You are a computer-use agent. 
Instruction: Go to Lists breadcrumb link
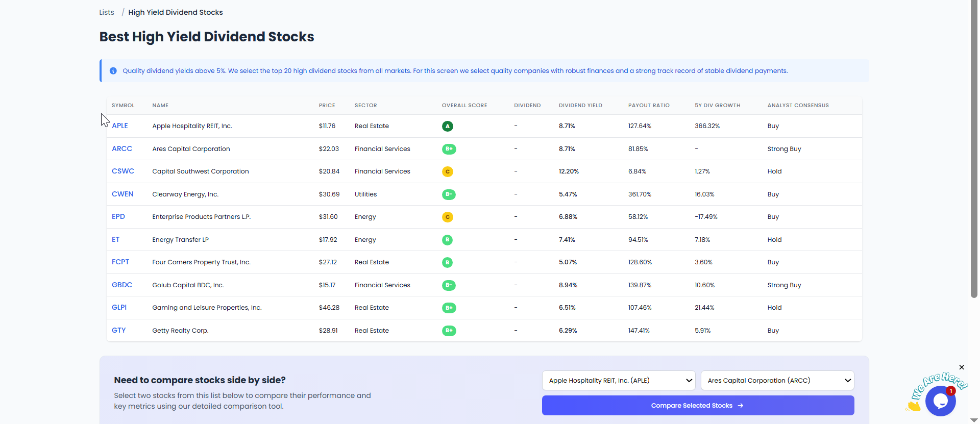[107, 12]
